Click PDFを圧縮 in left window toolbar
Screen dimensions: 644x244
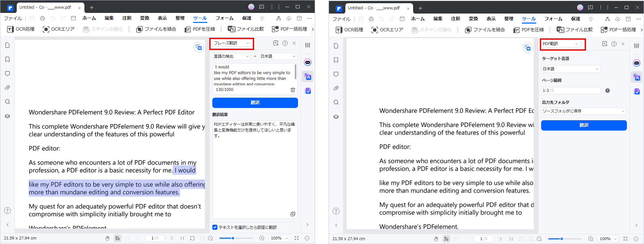(200, 29)
